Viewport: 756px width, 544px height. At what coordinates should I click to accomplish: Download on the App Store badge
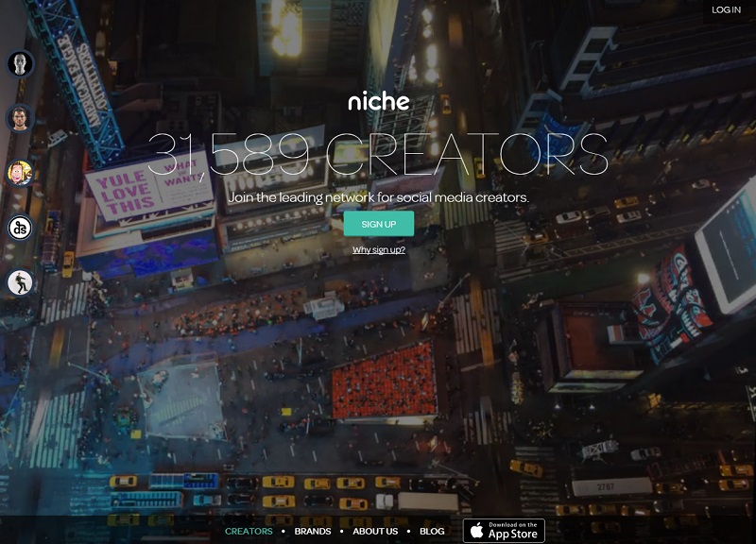(x=504, y=531)
